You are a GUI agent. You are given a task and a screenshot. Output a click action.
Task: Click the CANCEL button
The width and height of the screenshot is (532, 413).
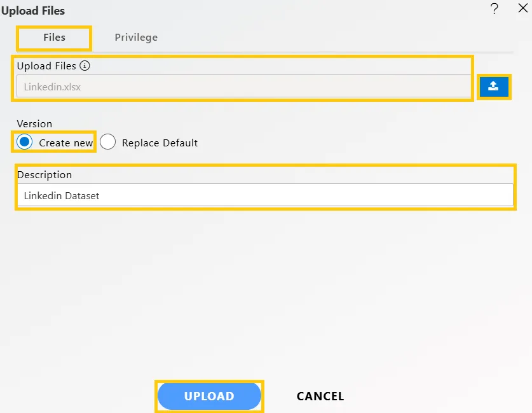click(x=320, y=396)
